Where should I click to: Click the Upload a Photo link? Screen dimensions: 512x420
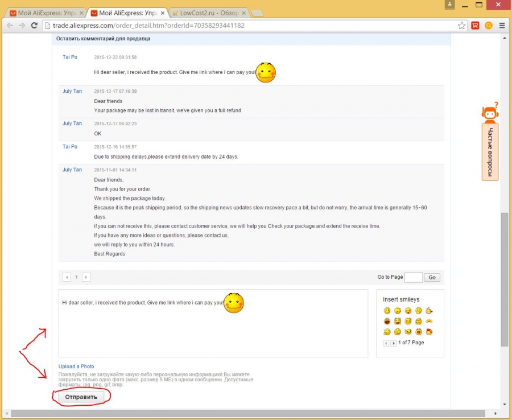tap(76, 367)
